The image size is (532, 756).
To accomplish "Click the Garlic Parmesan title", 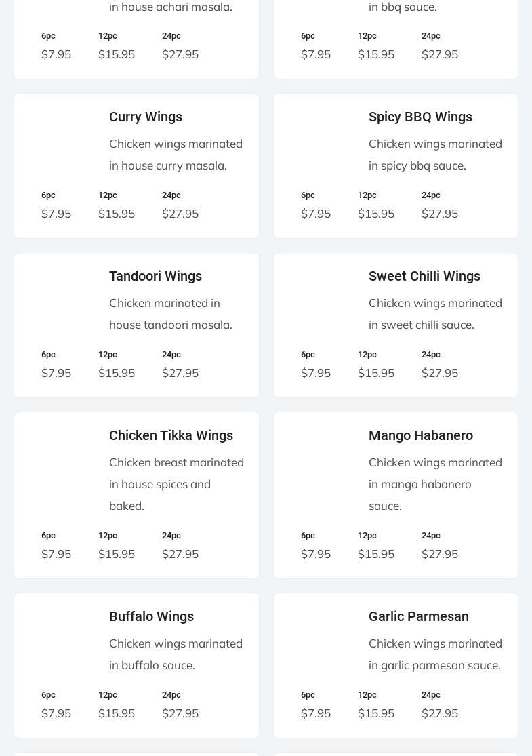I will pos(419,616).
